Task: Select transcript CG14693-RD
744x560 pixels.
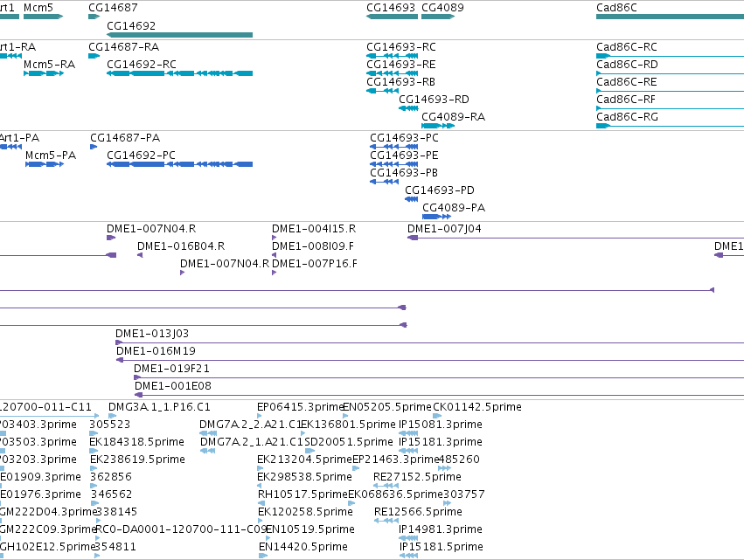Action: (x=408, y=108)
